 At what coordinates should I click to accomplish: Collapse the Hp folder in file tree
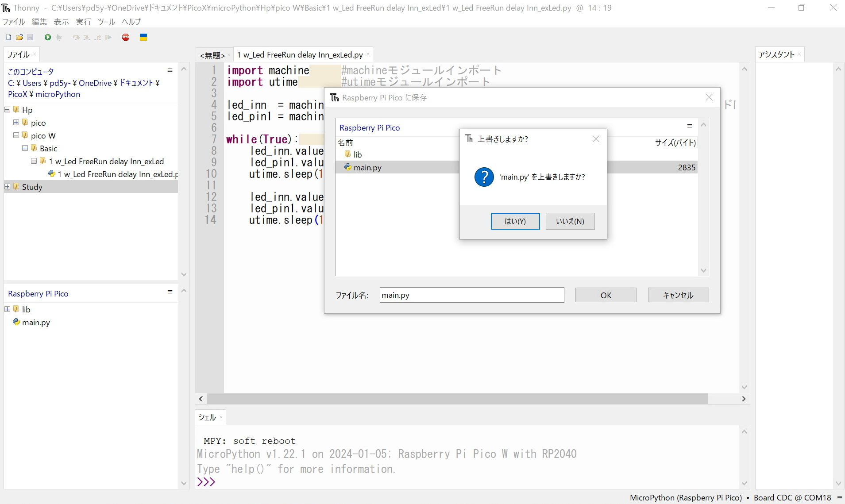tap(8, 109)
